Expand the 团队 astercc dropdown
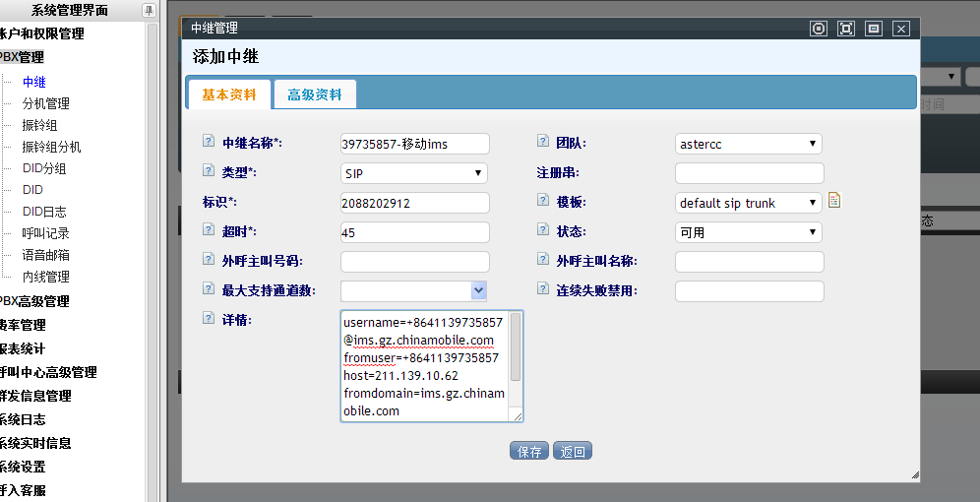The width and height of the screenshot is (980, 502). 748,144
